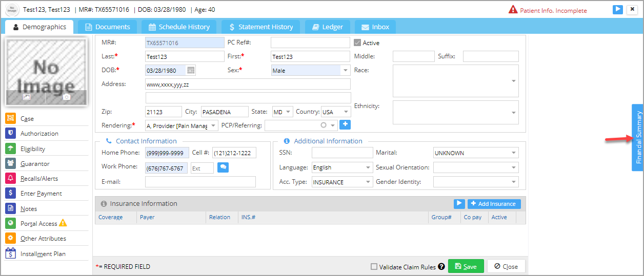Open the Eligibility sidebar icon
Screen dimensions: 644x276
point(10,148)
